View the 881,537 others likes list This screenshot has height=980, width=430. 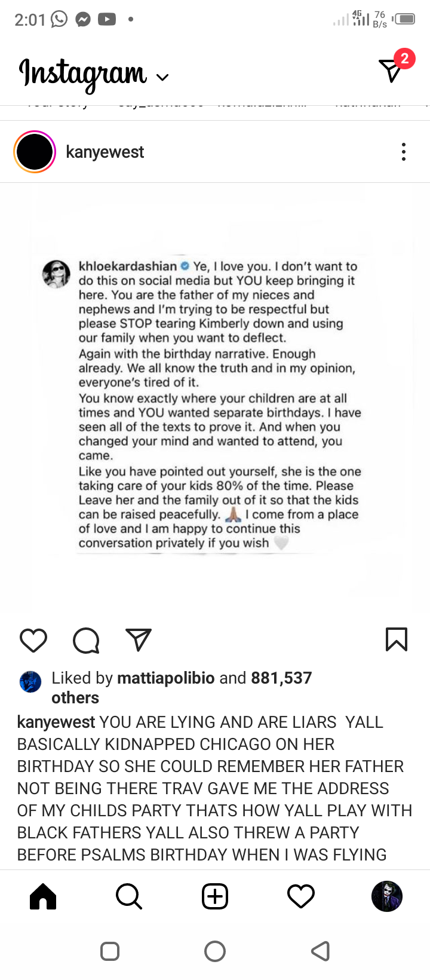pos(281,678)
